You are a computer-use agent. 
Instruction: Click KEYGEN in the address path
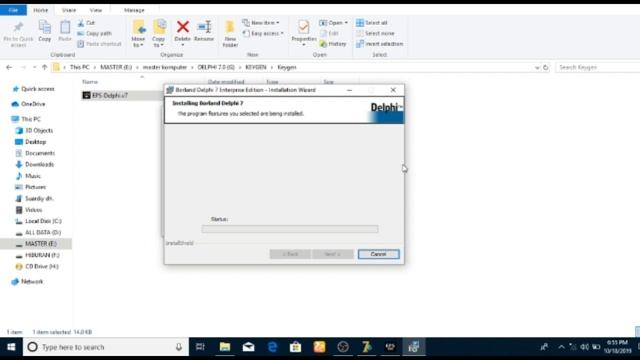coord(256,67)
